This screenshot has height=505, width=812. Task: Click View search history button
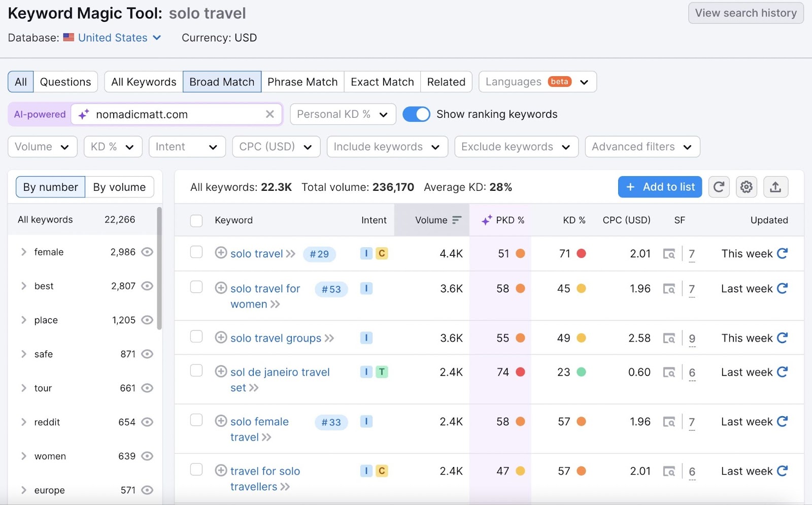point(746,13)
